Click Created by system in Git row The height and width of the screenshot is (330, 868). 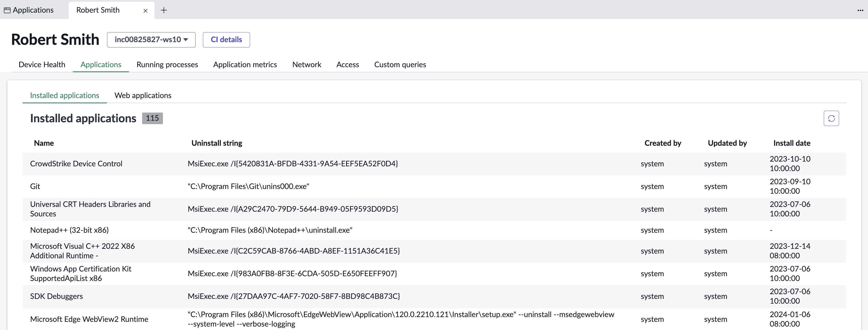652,186
